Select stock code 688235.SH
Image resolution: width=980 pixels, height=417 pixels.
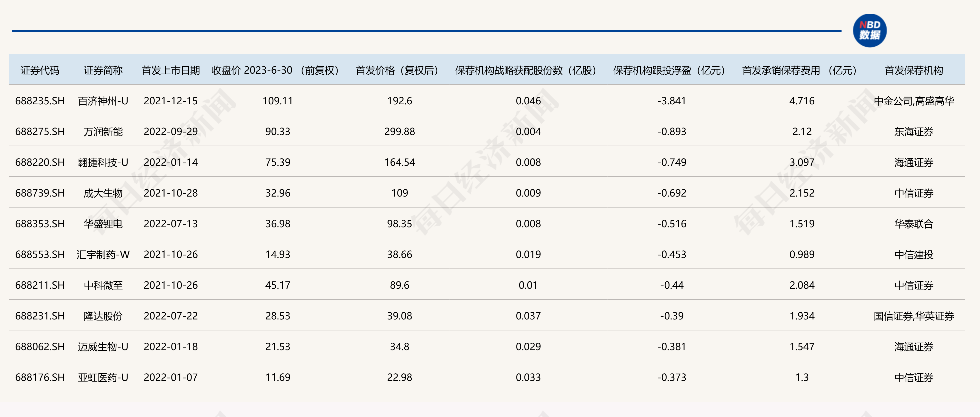coord(40,101)
